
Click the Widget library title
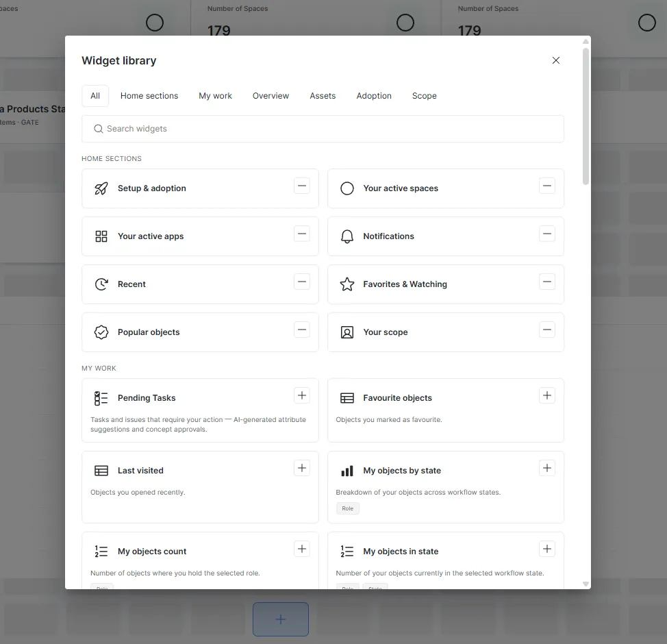pos(119,60)
